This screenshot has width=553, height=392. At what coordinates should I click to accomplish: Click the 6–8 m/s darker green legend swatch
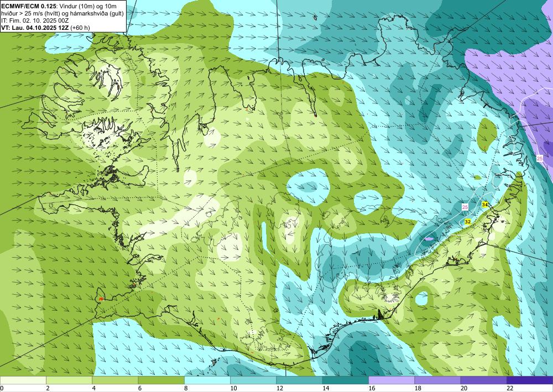[161, 380]
